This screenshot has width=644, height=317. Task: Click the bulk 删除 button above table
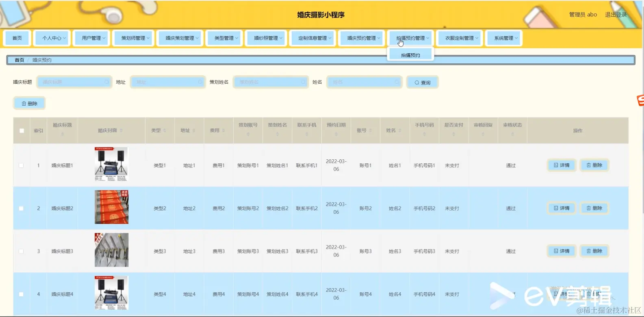pyautogui.click(x=29, y=104)
